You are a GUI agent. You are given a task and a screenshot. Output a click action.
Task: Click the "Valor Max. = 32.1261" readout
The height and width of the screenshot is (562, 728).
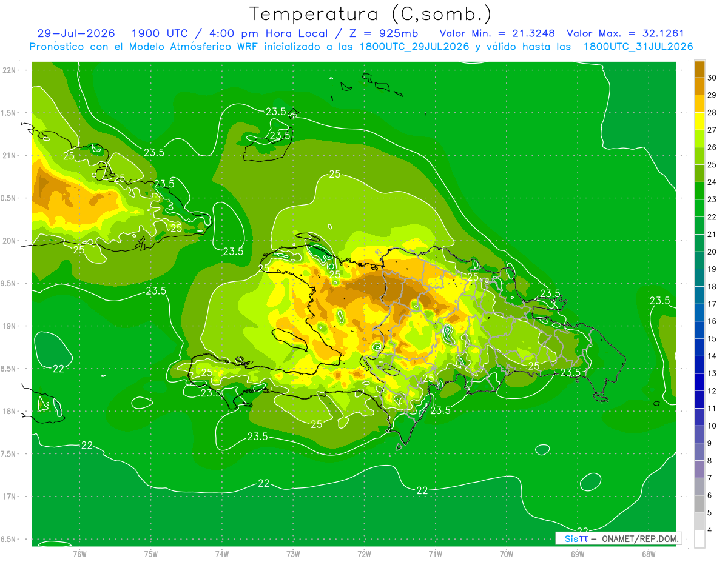tap(625, 33)
